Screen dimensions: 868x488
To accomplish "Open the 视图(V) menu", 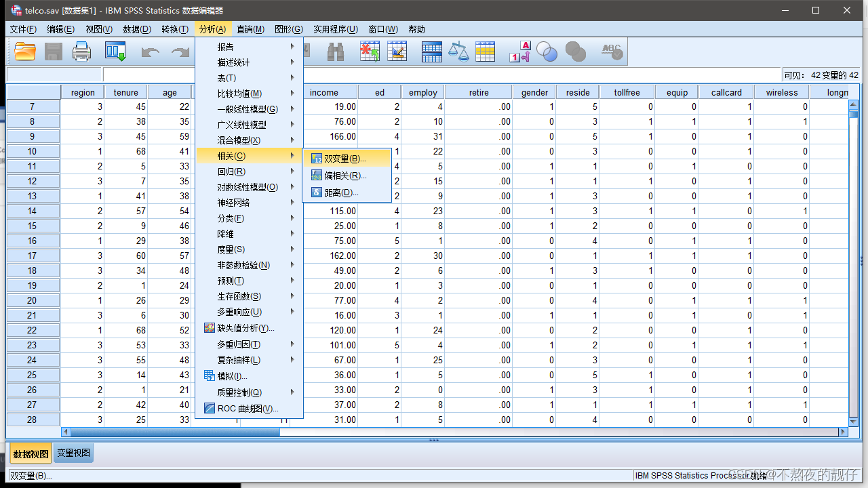I will point(99,29).
